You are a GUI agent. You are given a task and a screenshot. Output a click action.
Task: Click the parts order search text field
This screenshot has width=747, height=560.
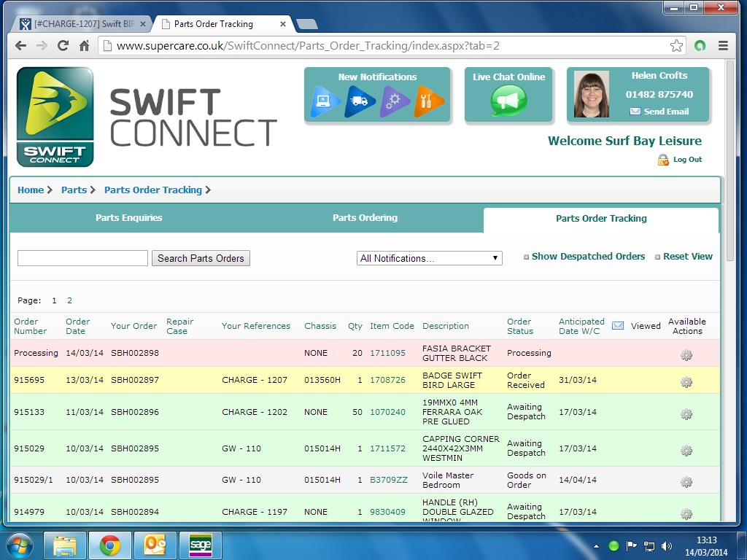click(82, 258)
